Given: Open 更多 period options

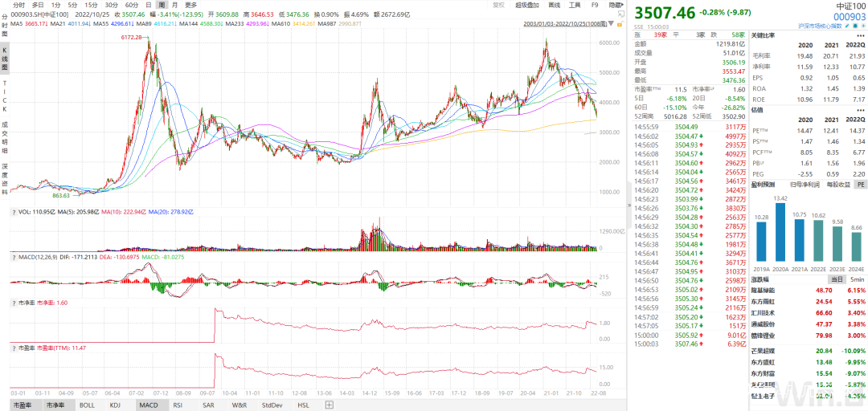Looking at the screenshot, I should tap(191, 5).
